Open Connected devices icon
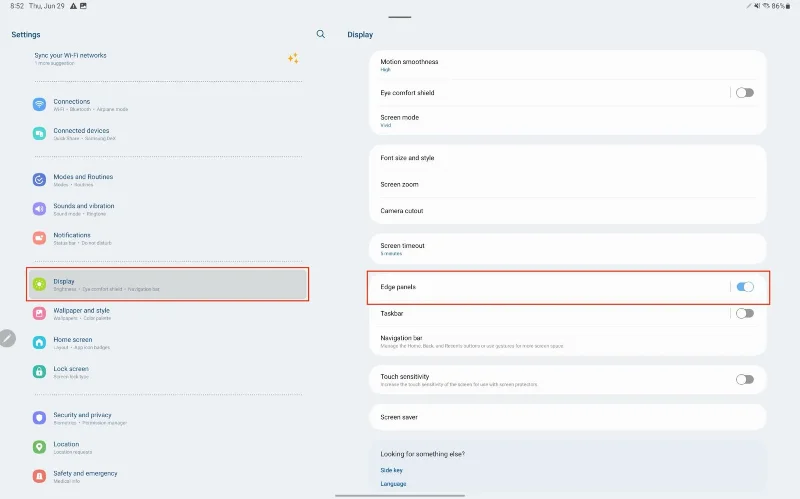800x499 pixels. (x=39, y=133)
